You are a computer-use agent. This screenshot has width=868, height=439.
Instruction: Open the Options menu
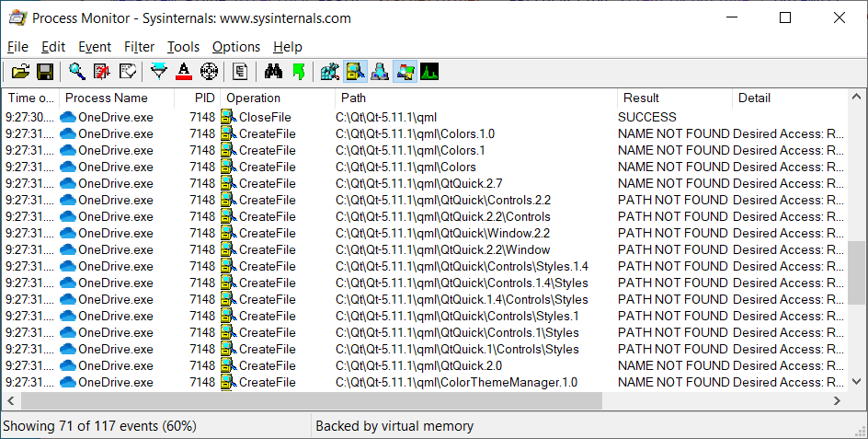[x=235, y=47]
